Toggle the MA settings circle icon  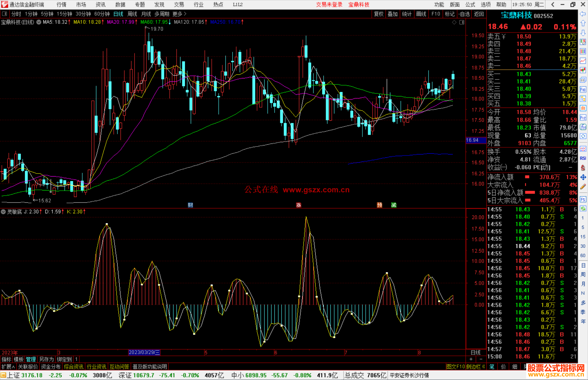[x=39, y=22]
